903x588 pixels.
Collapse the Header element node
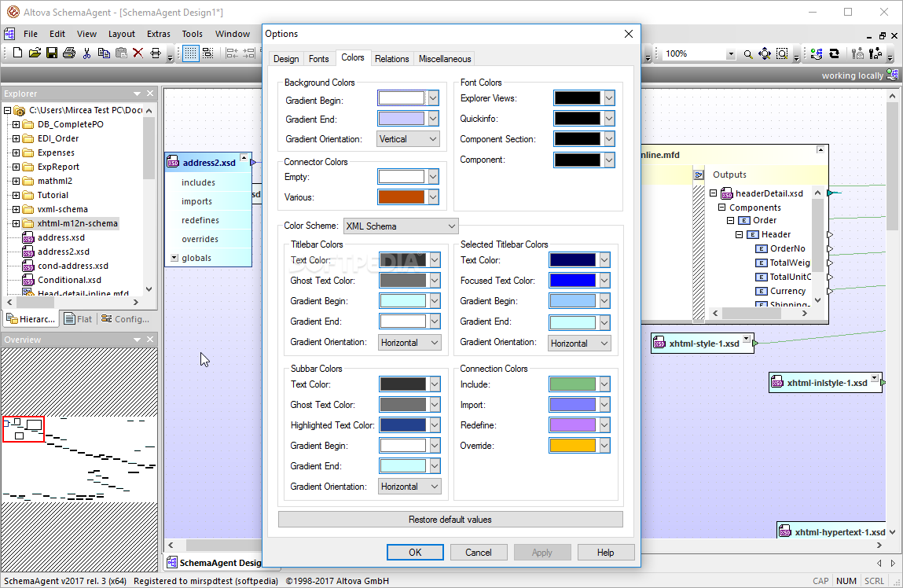pos(739,234)
